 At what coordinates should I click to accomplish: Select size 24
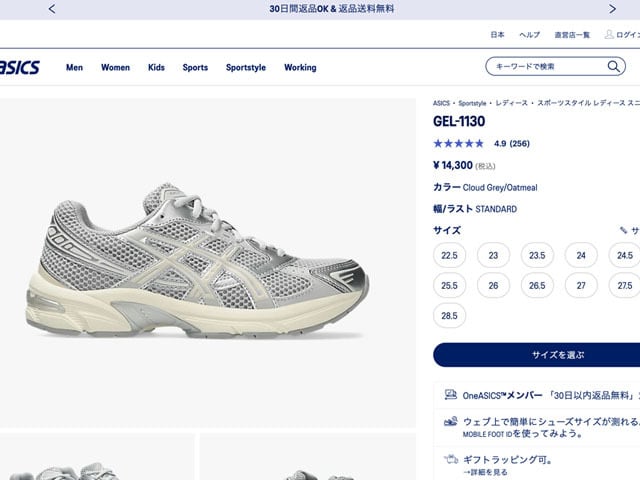tap(581, 256)
